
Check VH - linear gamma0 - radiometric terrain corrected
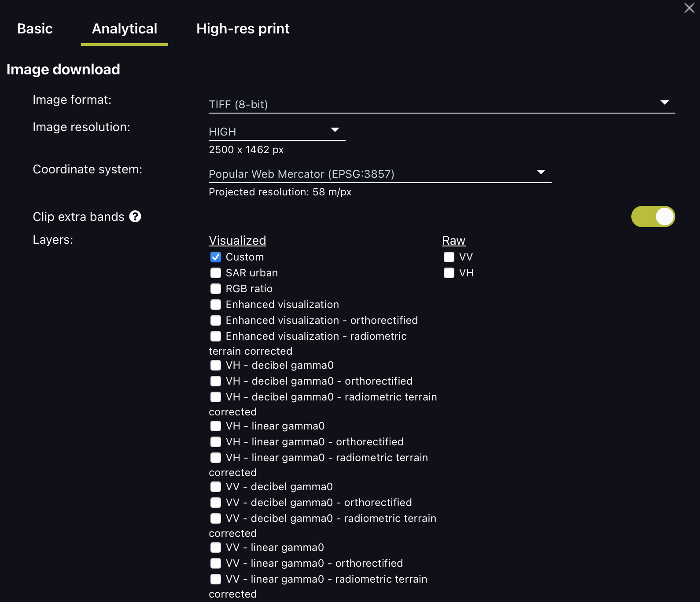point(216,458)
